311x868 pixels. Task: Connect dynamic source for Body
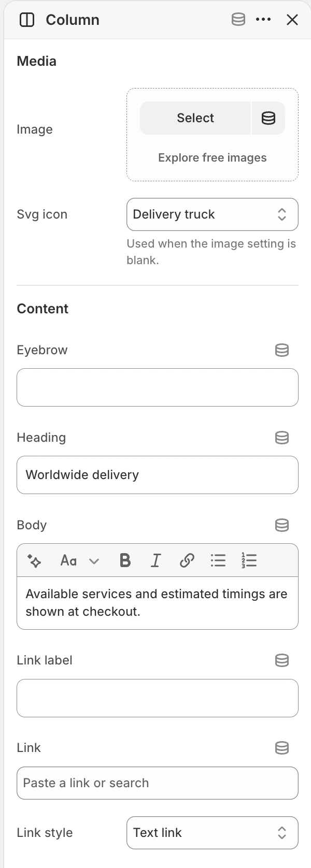pos(282,525)
